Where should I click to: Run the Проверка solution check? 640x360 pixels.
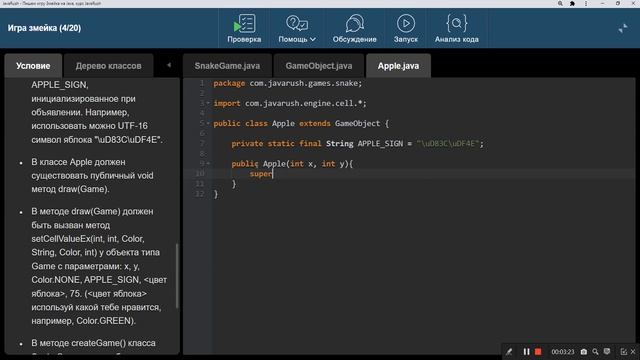244,28
